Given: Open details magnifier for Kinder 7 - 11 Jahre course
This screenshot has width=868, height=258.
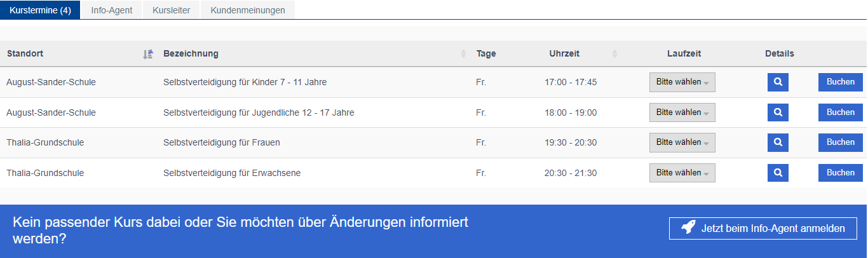Looking at the screenshot, I should pos(778,82).
